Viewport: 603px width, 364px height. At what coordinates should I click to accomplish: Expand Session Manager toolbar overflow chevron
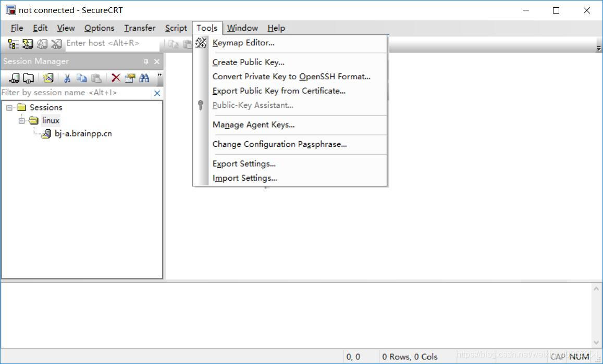[x=159, y=76]
